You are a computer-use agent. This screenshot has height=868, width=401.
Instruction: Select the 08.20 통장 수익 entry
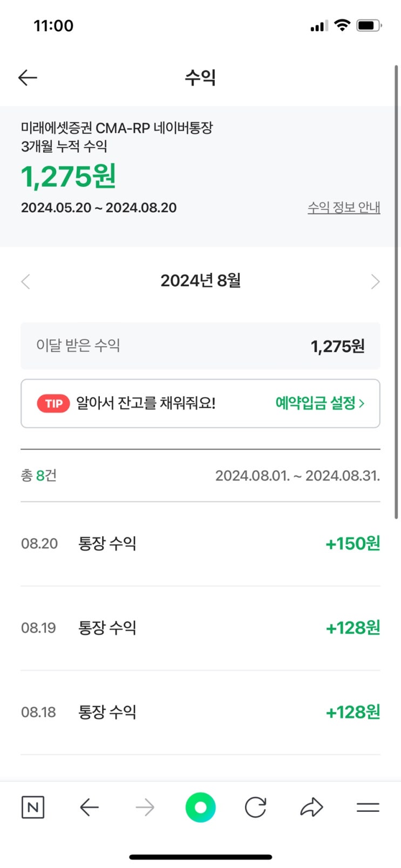coord(200,544)
